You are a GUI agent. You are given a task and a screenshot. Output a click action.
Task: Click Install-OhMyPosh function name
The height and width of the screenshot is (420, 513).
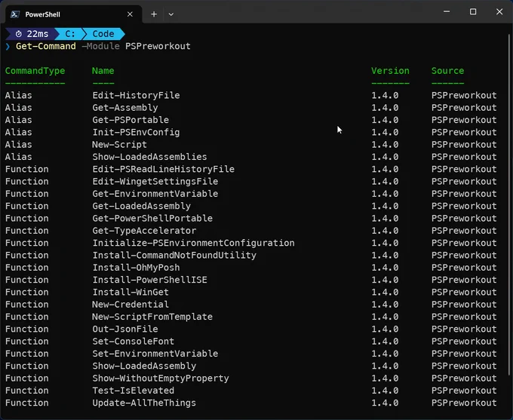136,268
